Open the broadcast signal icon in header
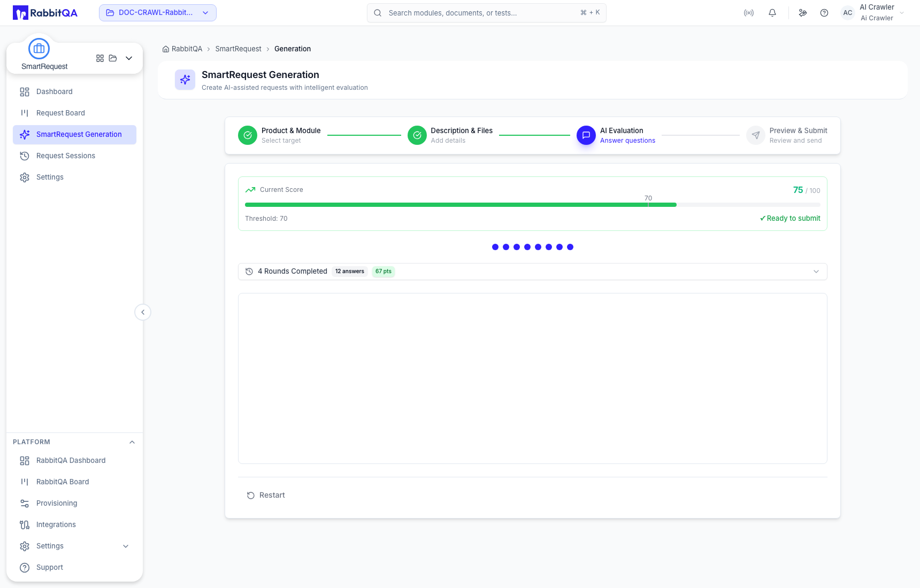Screen dimensions: 920x588 coord(749,13)
